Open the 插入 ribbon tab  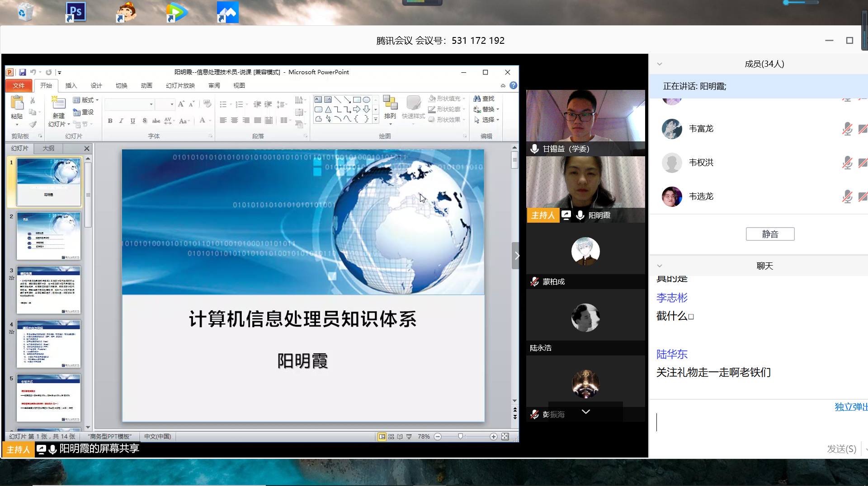pyautogui.click(x=71, y=85)
